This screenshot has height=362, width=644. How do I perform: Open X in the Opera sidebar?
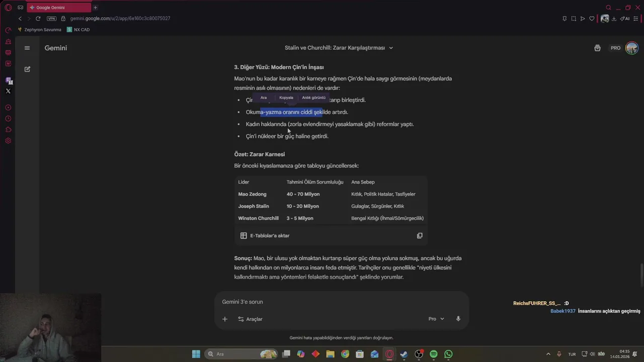[8, 91]
